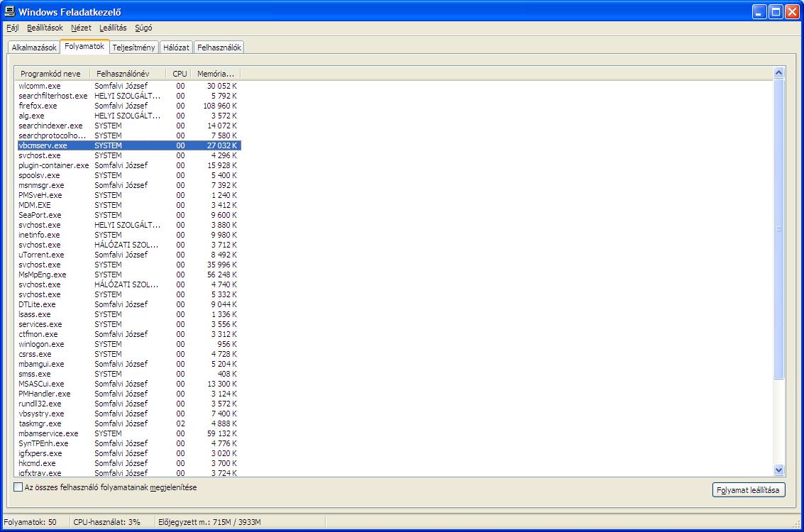The width and height of the screenshot is (804, 532).
Task: Select the lsass.exe process
Action: (x=128, y=314)
